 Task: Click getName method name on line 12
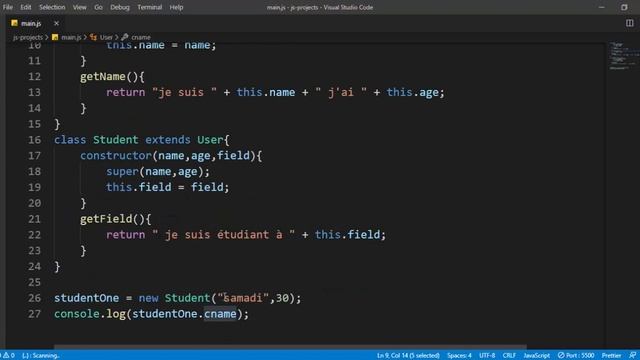103,77
